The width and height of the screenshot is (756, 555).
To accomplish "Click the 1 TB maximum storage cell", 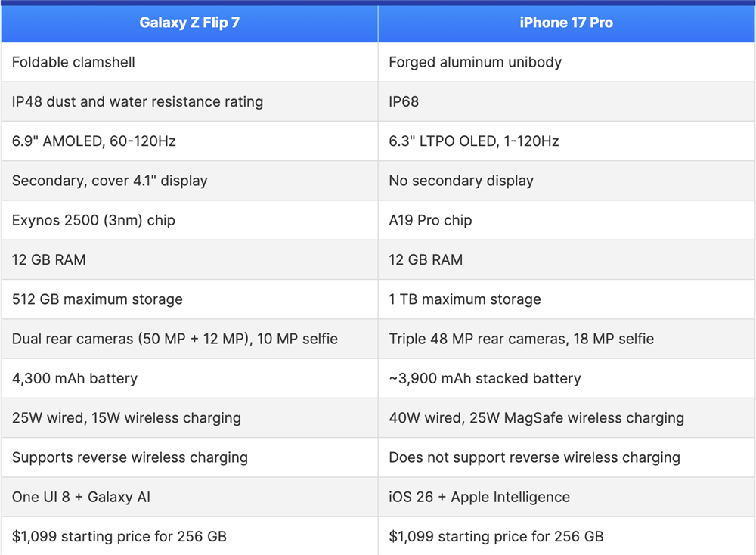I will [x=465, y=299].
